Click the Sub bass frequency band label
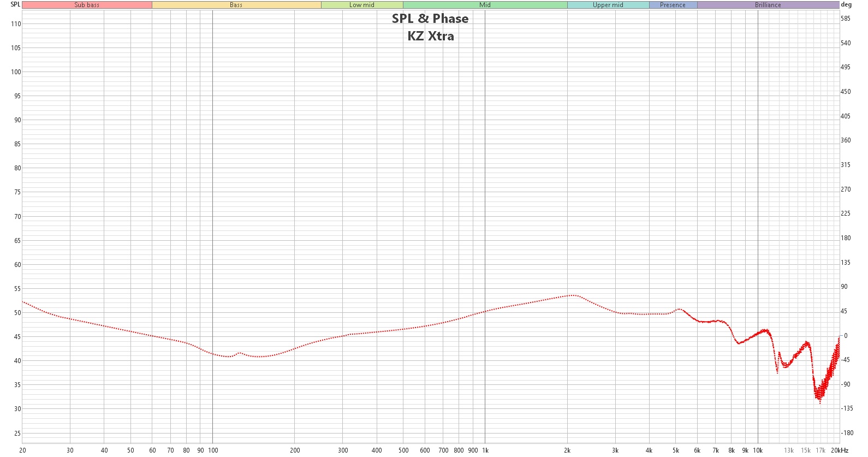Image resolution: width=868 pixels, height=457 pixels. coord(87,5)
